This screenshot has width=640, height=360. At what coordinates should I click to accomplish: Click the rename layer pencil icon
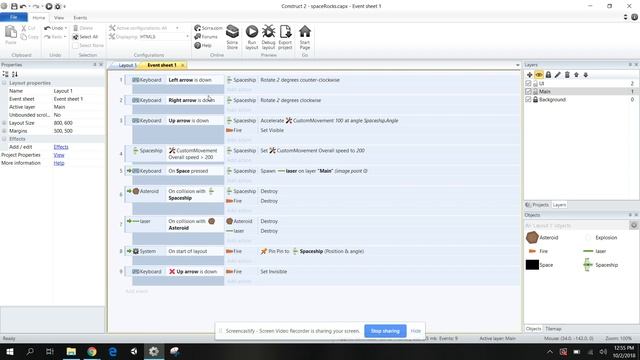point(558,75)
